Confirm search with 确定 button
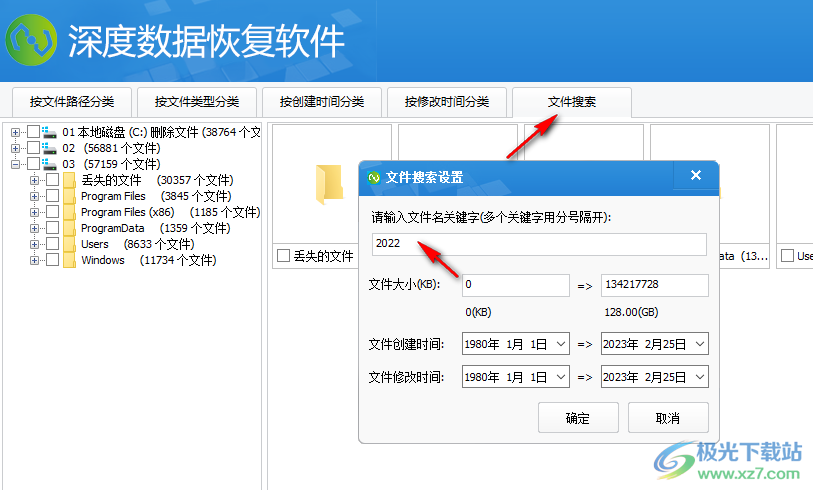 coord(578,417)
